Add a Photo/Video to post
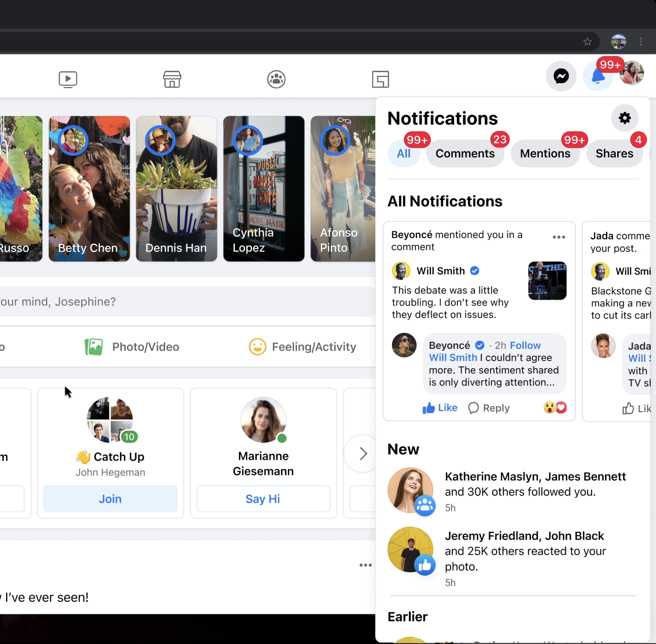Screen dimensions: 656x644 (132, 347)
